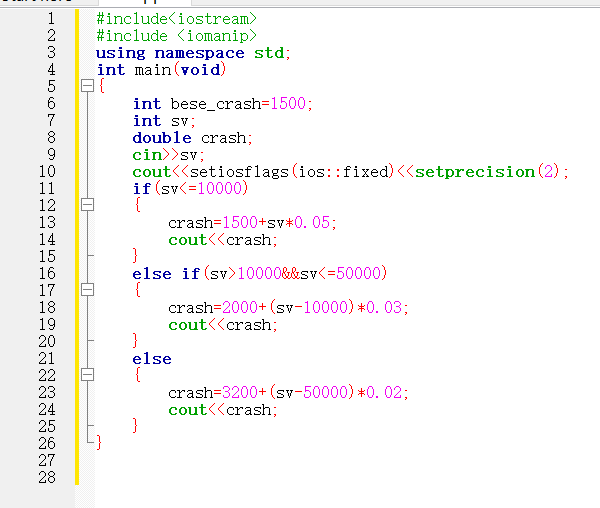Click the 'cin>>sv;' statement
This screenshot has height=508, width=600.
[x=168, y=155]
